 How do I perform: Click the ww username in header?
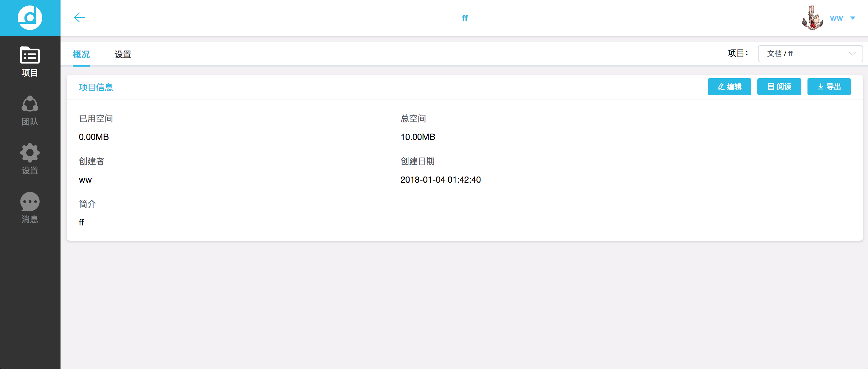(x=836, y=18)
